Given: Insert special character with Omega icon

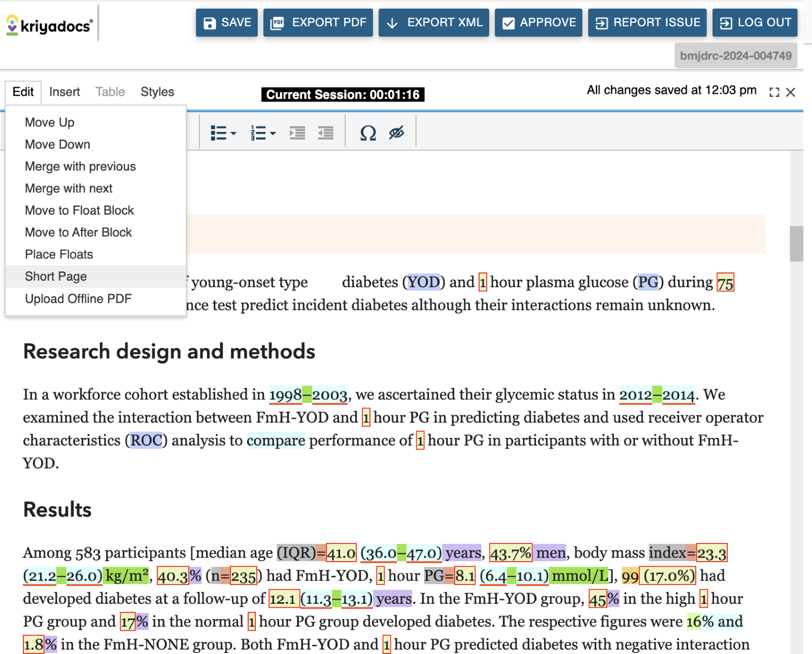Looking at the screenshot, I should click(368, 133).
